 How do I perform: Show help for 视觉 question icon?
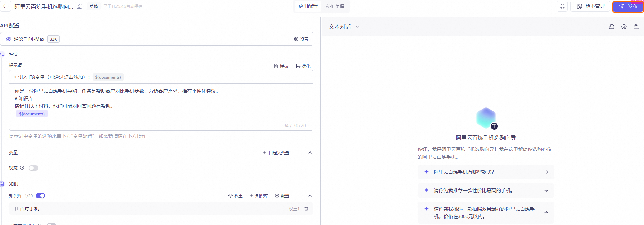22,168
